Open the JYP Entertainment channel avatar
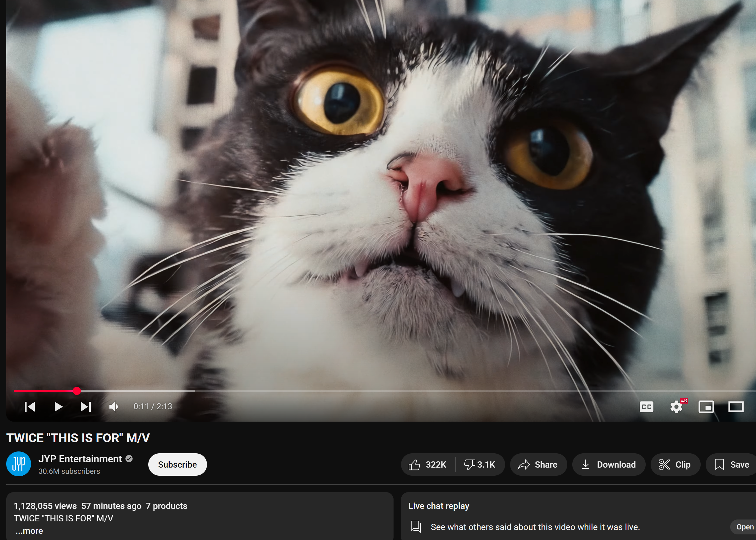The height and width of the screenshot is (540, 756). 19,464
